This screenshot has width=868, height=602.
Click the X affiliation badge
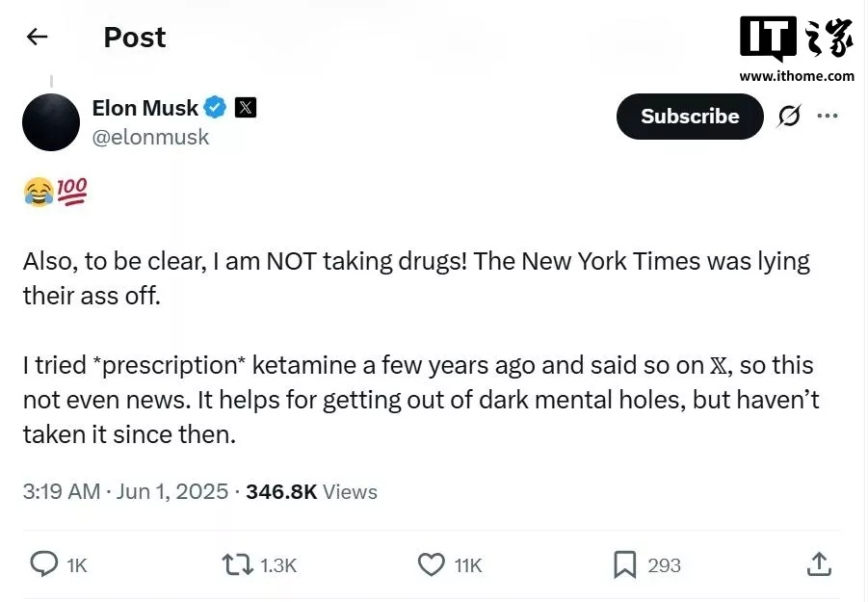tap(246, 107)
